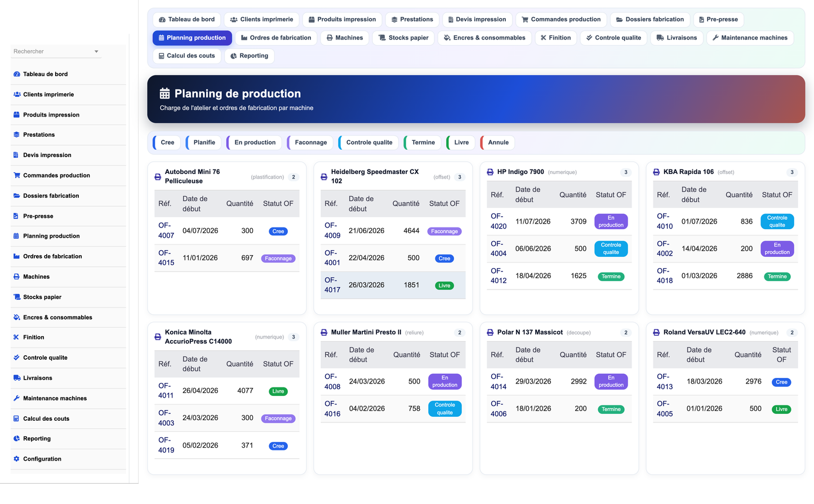Screen dimensions: 814x504
Task: Filter by Livre status chip
Action: [461, 142]
